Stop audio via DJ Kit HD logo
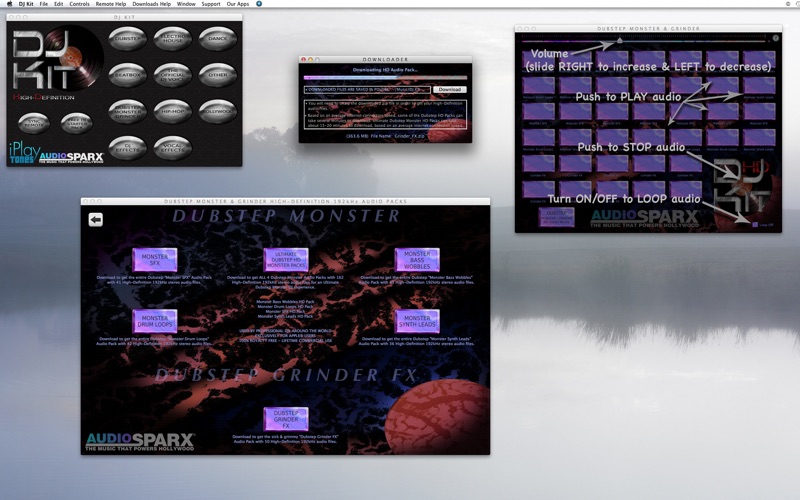This screenshot has height=500, width=800. tap(741, 186)
